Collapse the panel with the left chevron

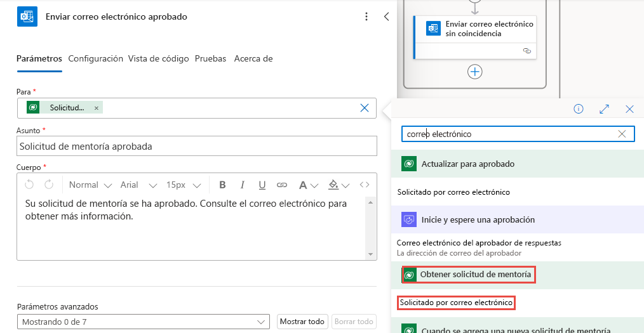pyautogui.click(x=386, y=16)
